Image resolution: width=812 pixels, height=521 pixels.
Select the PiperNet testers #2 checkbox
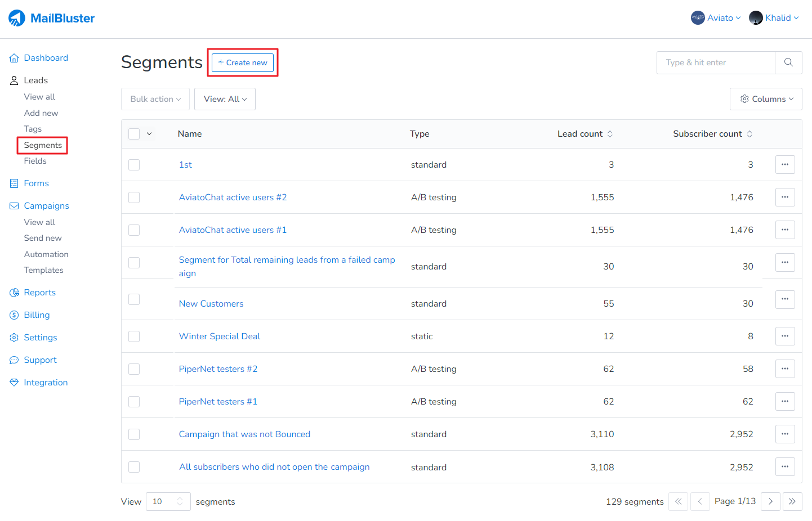134,369
